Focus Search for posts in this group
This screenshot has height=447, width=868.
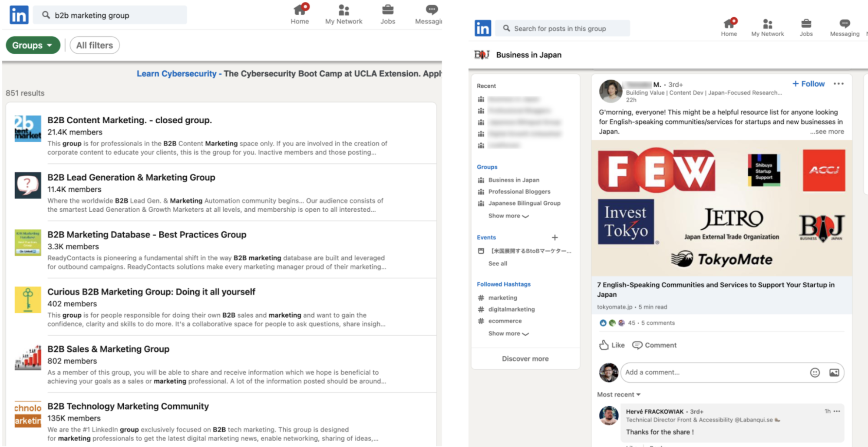pos(562,28)
